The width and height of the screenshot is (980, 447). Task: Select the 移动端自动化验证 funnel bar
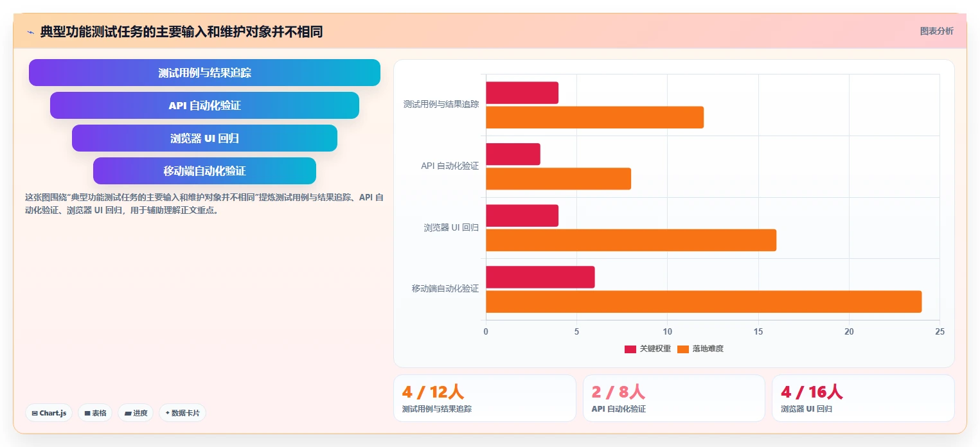(204, 171)
